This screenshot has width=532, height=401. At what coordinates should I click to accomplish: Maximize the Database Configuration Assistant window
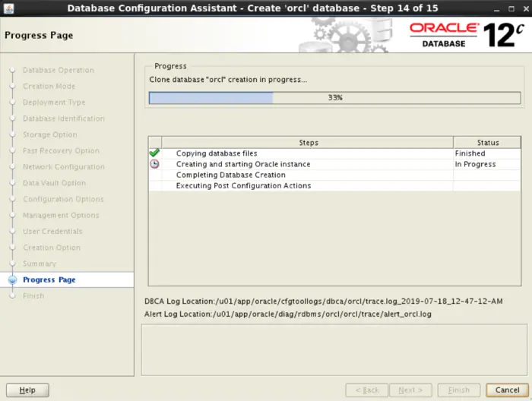511,8
